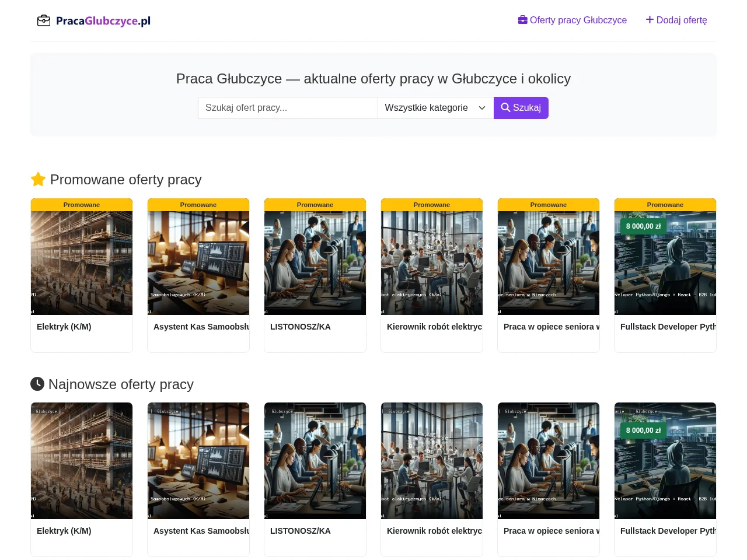
Task: Open promoted Asystent Kas Samoobsługowych image
Action: [x=198, y=263]
